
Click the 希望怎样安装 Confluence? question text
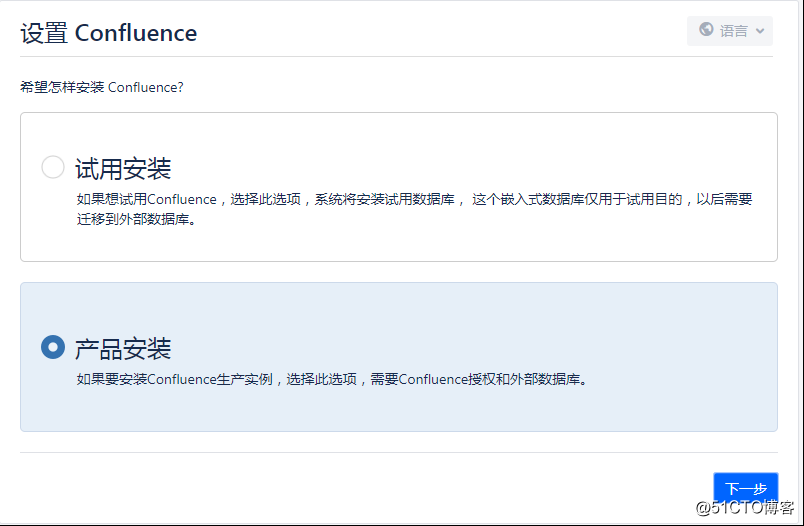tap(102, 87)
